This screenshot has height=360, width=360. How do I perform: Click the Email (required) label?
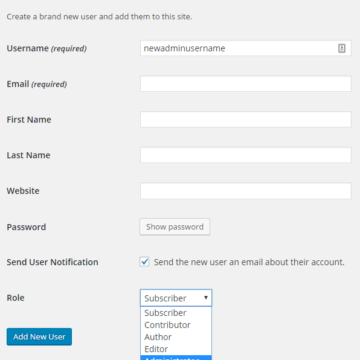click(37, 84)
